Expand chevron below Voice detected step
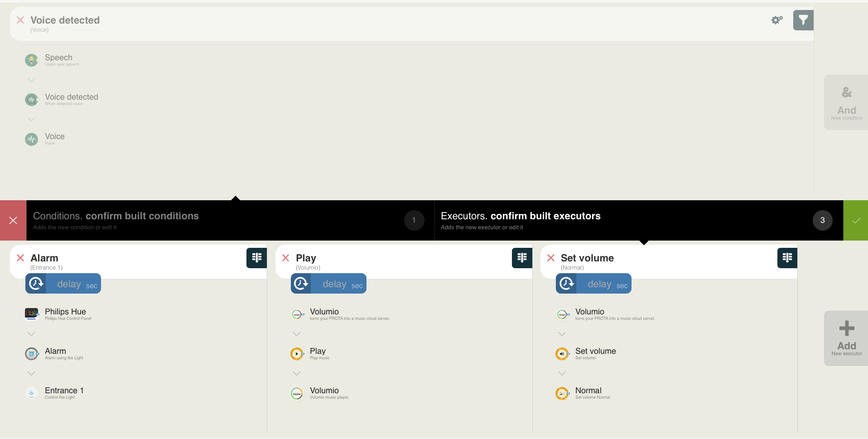 [31, 119]
